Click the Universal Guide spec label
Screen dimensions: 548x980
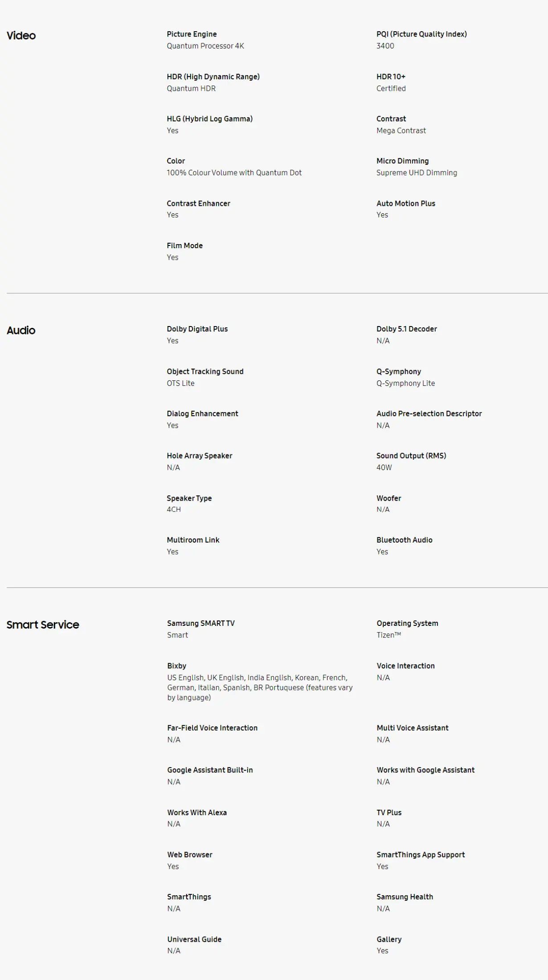tap(194, 939)
